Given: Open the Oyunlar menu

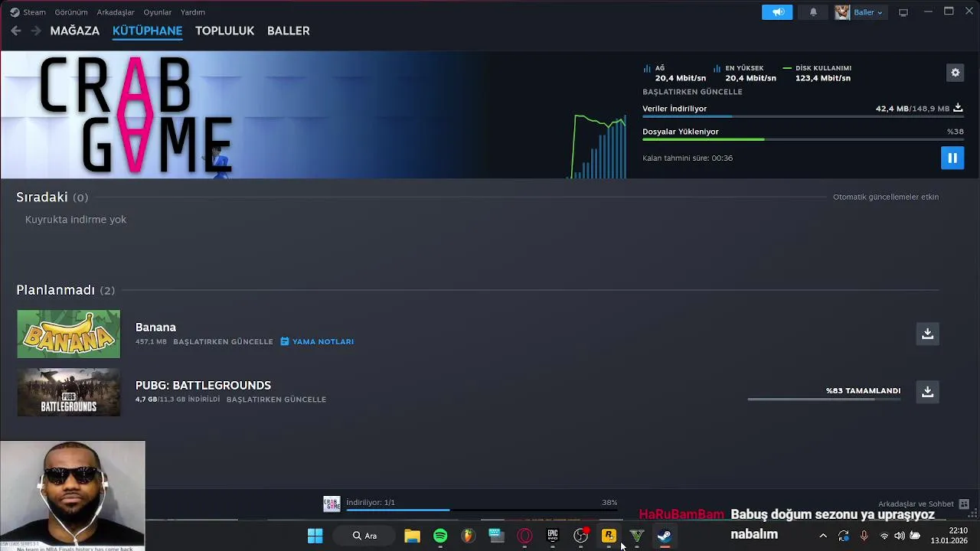Looking at the screenshot, I should [158, 12].
